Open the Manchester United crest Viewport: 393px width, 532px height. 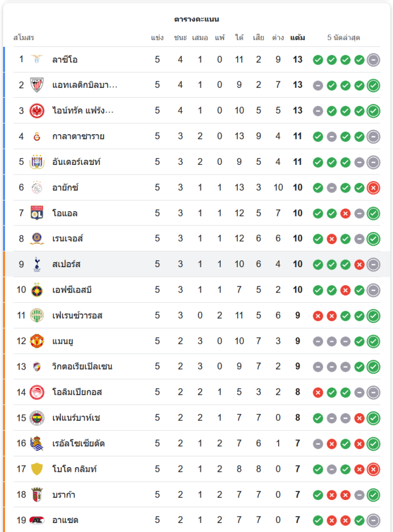click(x=37, y=340)
